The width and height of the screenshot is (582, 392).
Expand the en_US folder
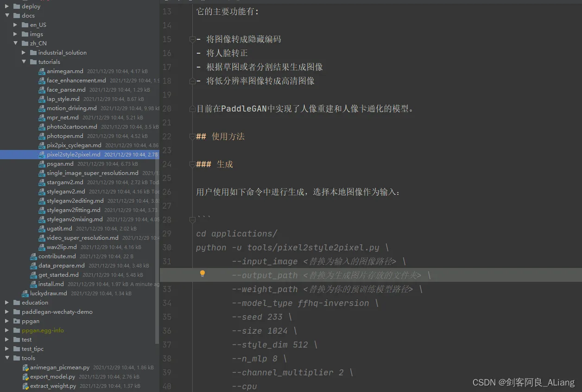(15, 25)
